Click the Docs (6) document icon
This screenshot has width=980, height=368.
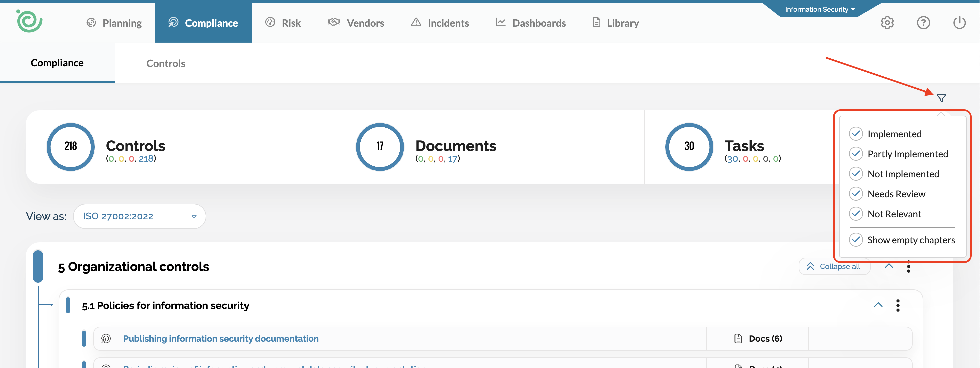click(x=738, y=338)
